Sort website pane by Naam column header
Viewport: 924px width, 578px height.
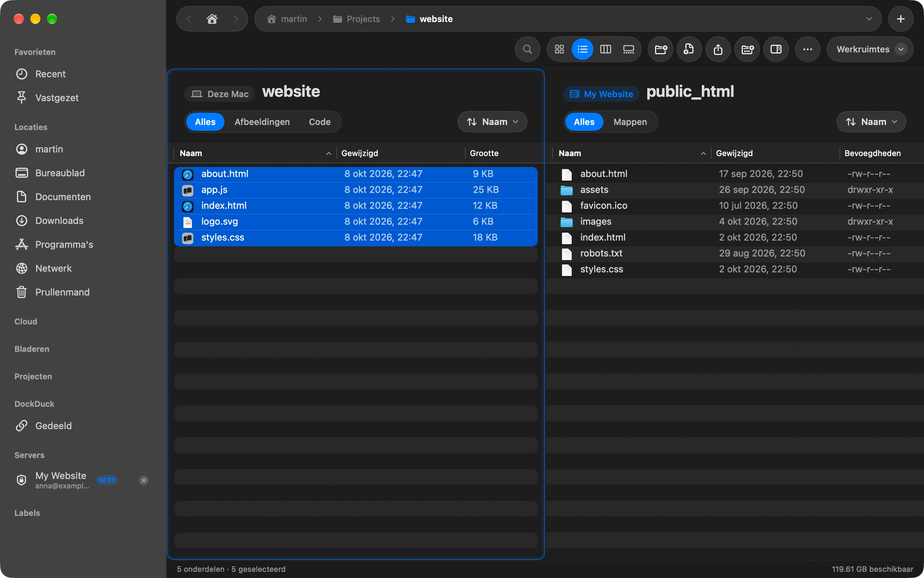[255, 153]
